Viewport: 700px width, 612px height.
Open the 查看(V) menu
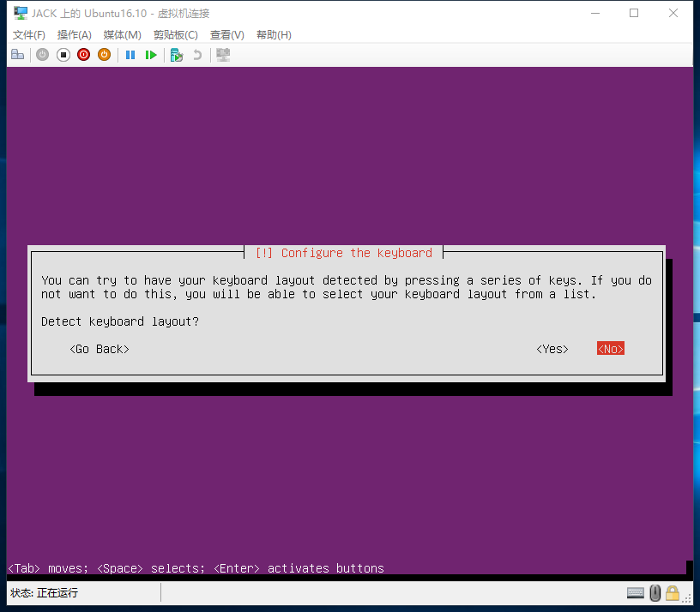point(227,35)
